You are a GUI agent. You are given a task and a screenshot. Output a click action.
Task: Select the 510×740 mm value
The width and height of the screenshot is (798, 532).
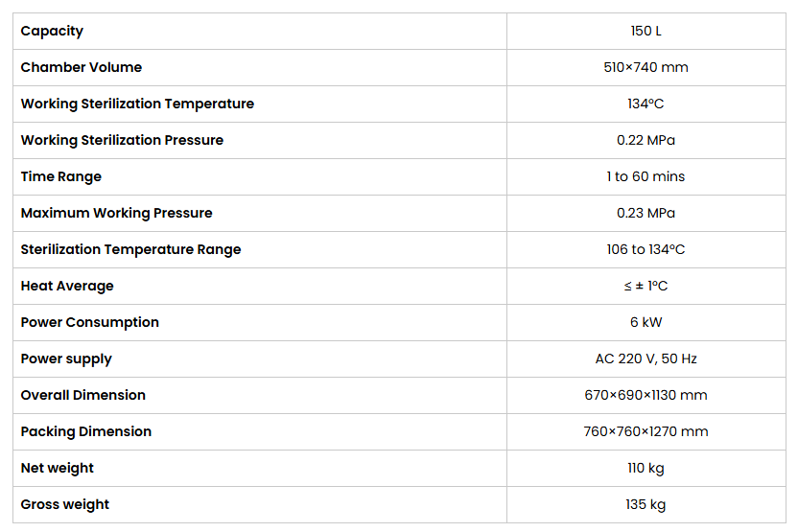[645, 68]
